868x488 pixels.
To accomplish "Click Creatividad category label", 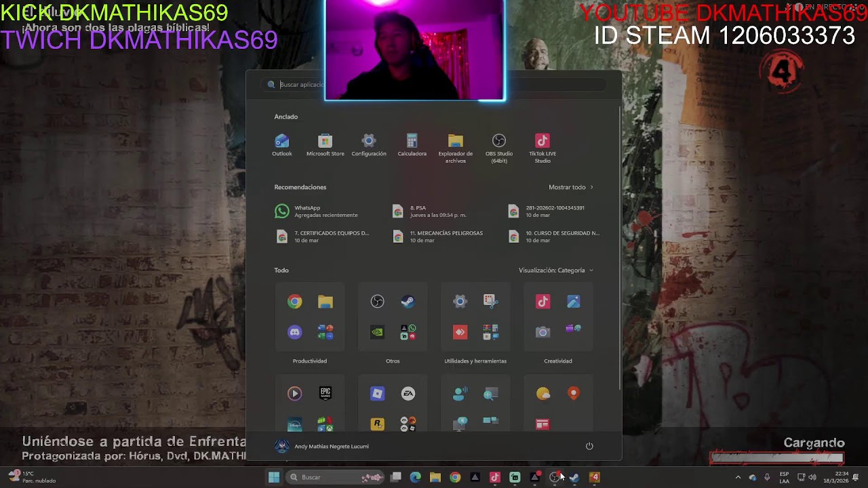I will pos(558,361).
